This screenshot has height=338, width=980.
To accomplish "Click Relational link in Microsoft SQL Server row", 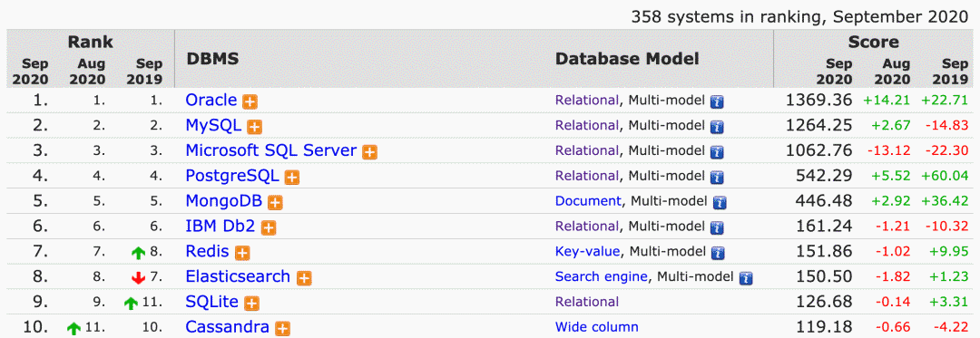I will tap(587, 151).
